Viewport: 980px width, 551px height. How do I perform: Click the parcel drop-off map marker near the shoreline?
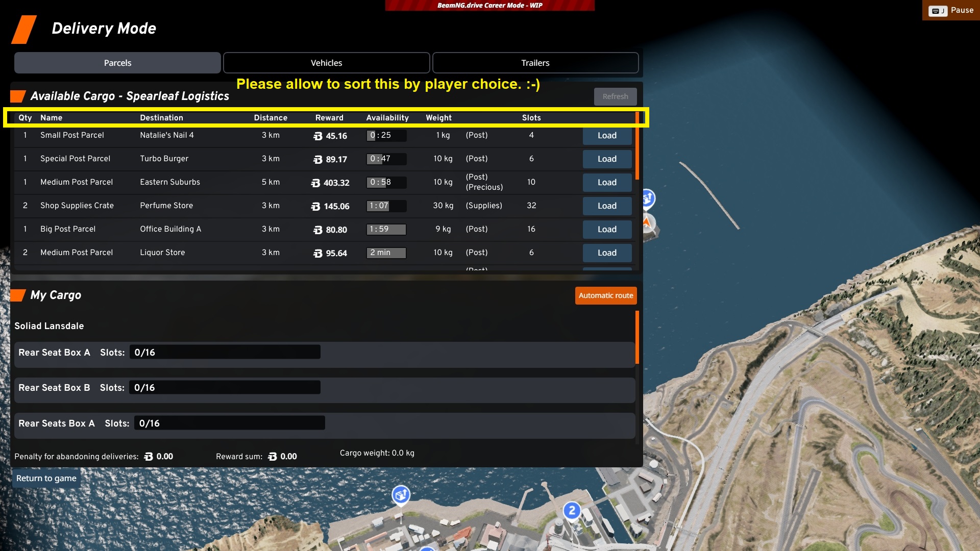pyautogui.click(x=401, y=494)
